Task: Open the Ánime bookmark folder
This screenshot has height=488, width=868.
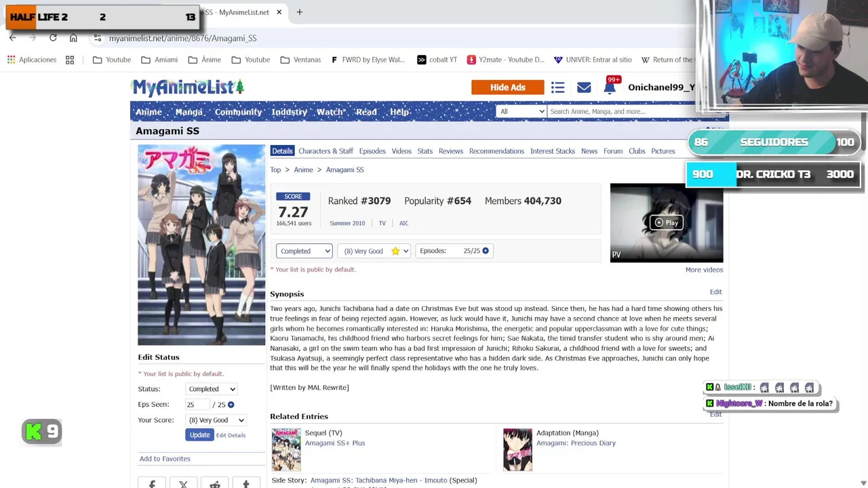Action: click(205, 60)
